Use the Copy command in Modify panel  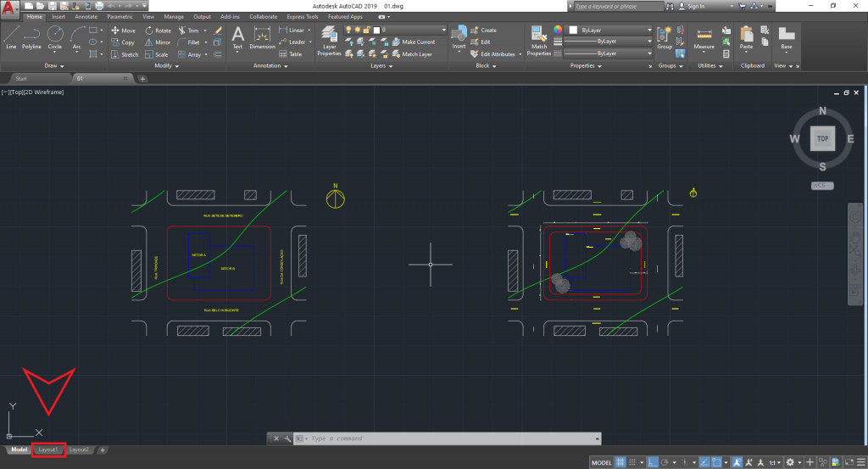pos(123,42)
